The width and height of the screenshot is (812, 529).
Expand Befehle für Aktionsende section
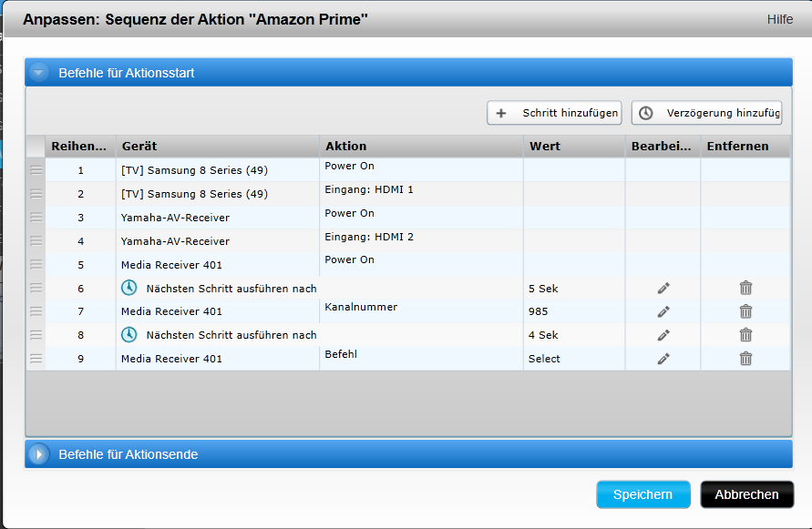38,454
